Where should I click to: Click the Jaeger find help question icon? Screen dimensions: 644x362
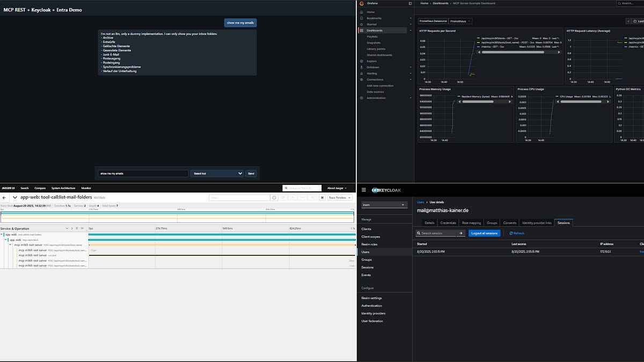click(x=274, y=197)
